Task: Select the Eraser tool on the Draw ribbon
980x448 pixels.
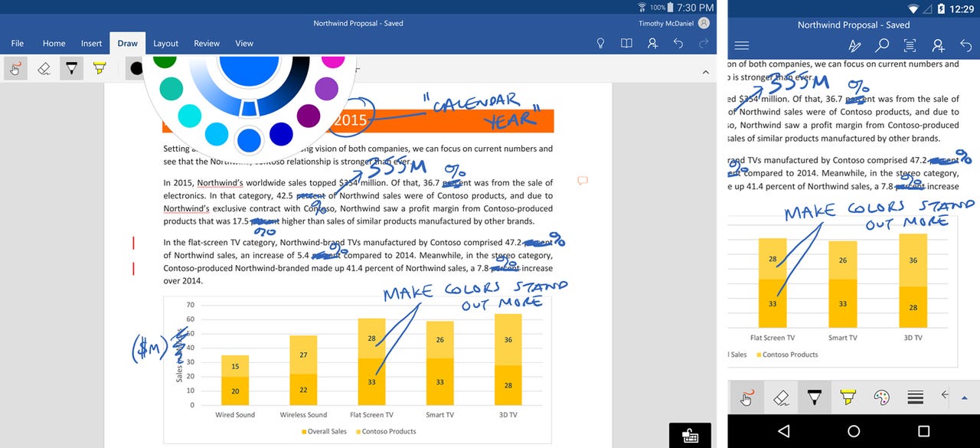Action: pyautogui.click(x=44, y=68)
